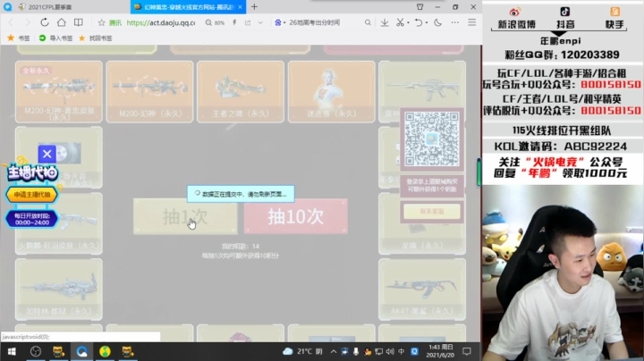Select the M200-幻神（永久） prize card

click(149, 92)
